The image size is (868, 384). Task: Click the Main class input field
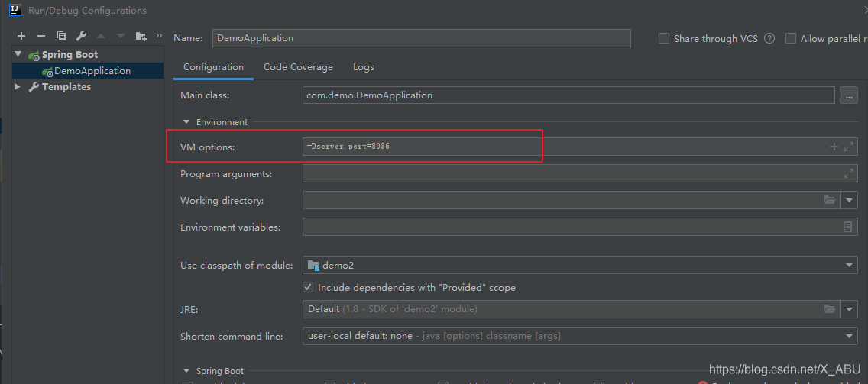click(x=568, y=95)
